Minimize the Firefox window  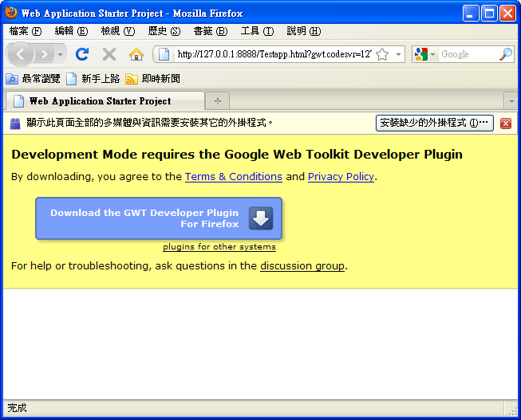(x=471, y=14)
